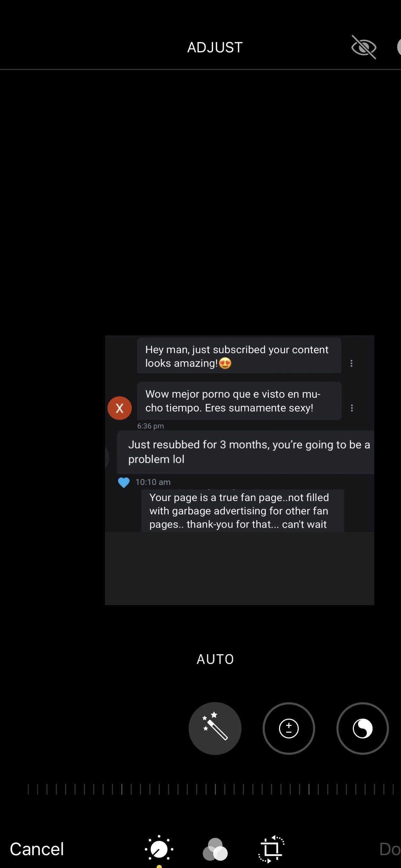The image size is (401, 868).
Task: Tap the adjustment intensity tick slider
Action: click(x=211, y=790)
